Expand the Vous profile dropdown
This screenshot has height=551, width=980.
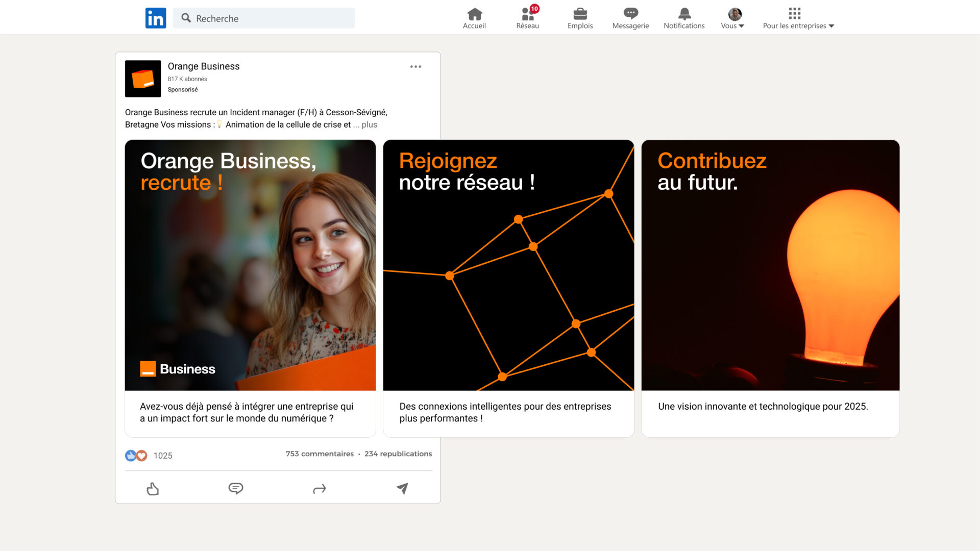pyautogui.click(x=733, y=18)
